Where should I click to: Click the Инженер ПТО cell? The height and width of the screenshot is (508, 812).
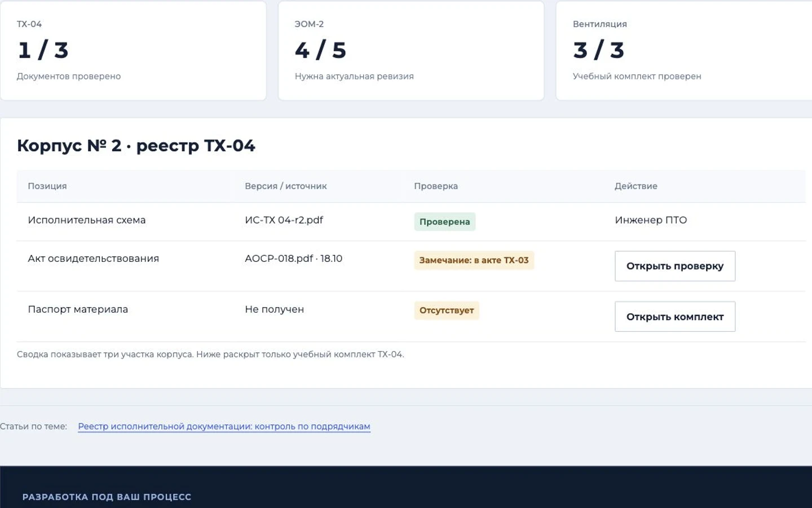pyautogui.click(x=651, y=220)
